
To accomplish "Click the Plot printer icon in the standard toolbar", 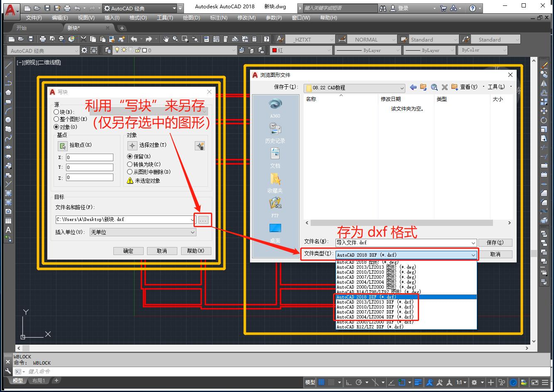I will point(43,39).
